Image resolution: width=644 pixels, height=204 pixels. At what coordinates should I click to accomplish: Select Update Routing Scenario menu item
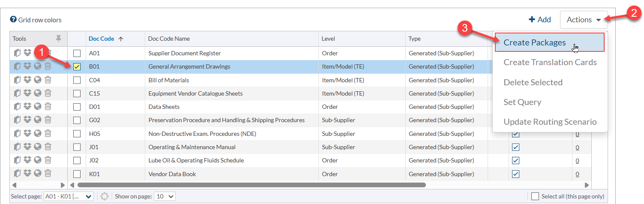[x=550, y=122]
